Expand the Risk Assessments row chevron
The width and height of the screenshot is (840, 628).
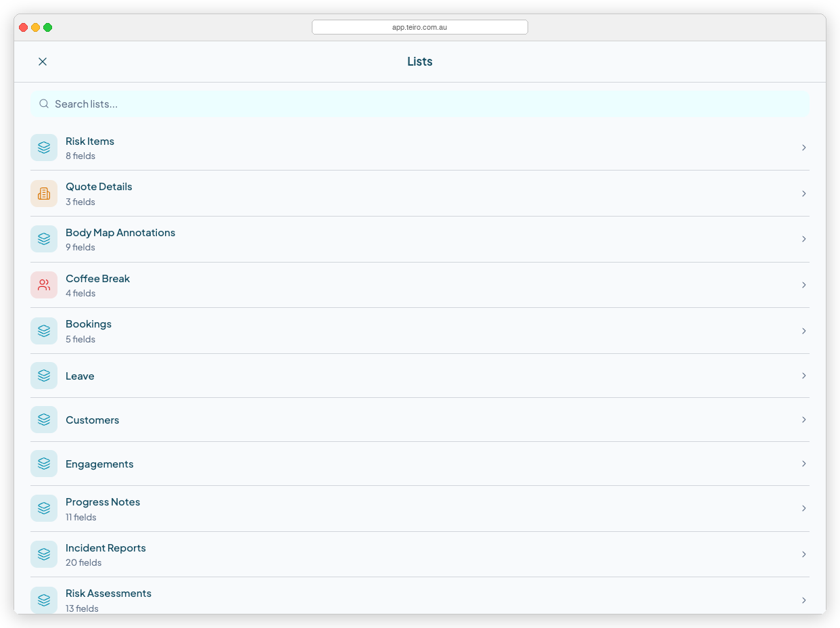tap(804, 600)
